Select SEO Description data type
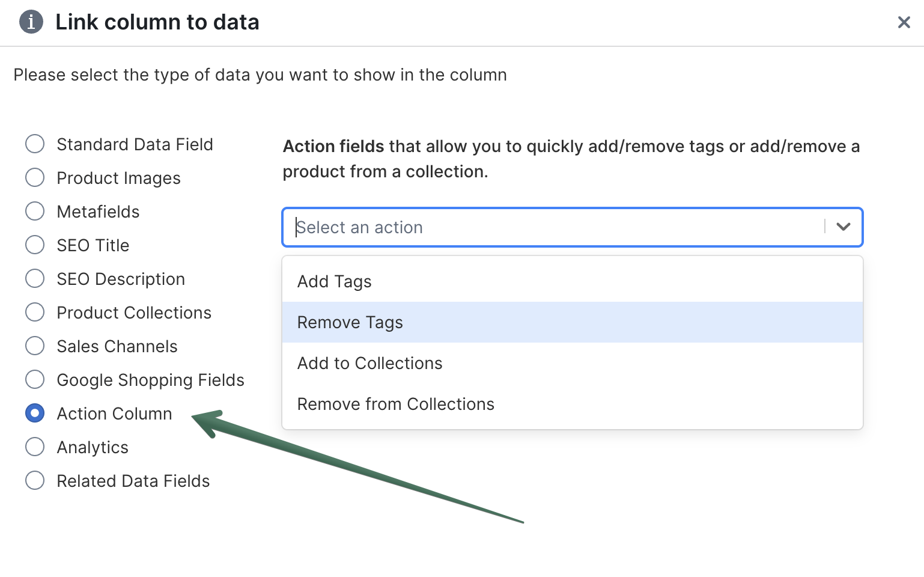The image size is (924, 577). (x=35, y=278)
